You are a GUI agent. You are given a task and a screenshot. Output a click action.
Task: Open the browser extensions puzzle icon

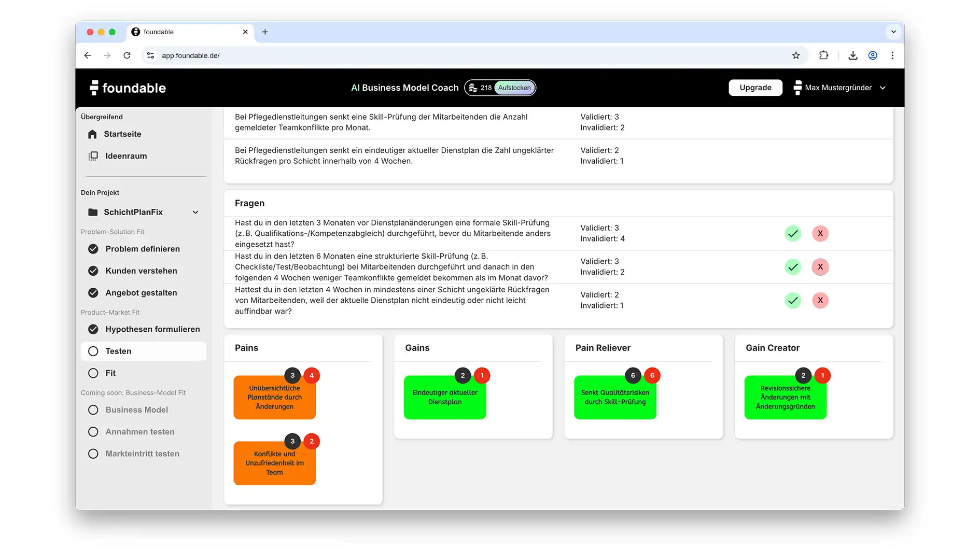click(823, 55)
